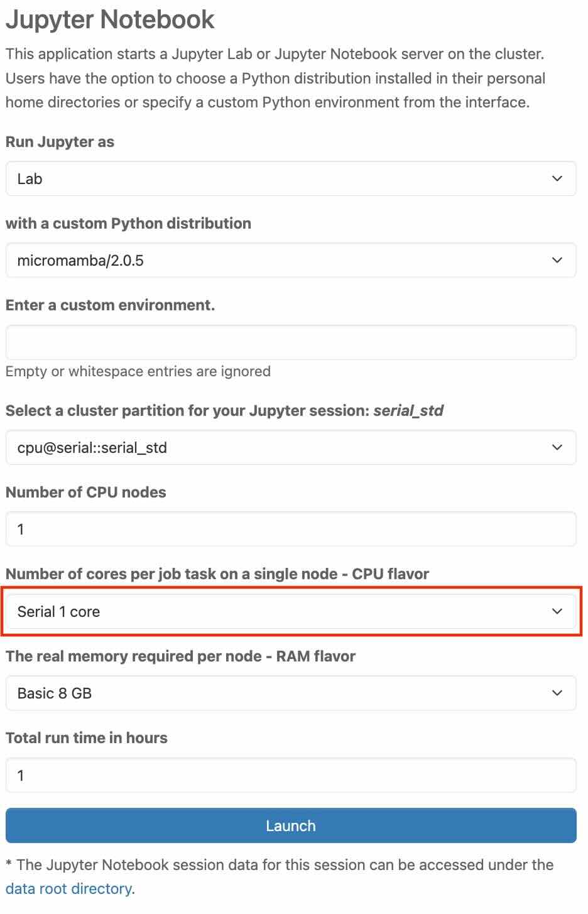Click the "Run Jupyter as" label

60,142
